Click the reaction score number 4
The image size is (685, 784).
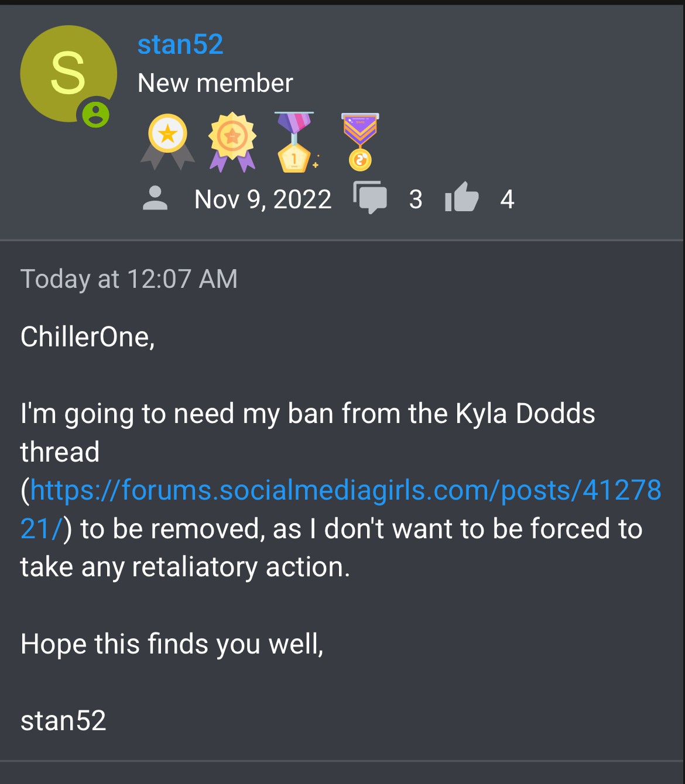(x=507, y=200)
